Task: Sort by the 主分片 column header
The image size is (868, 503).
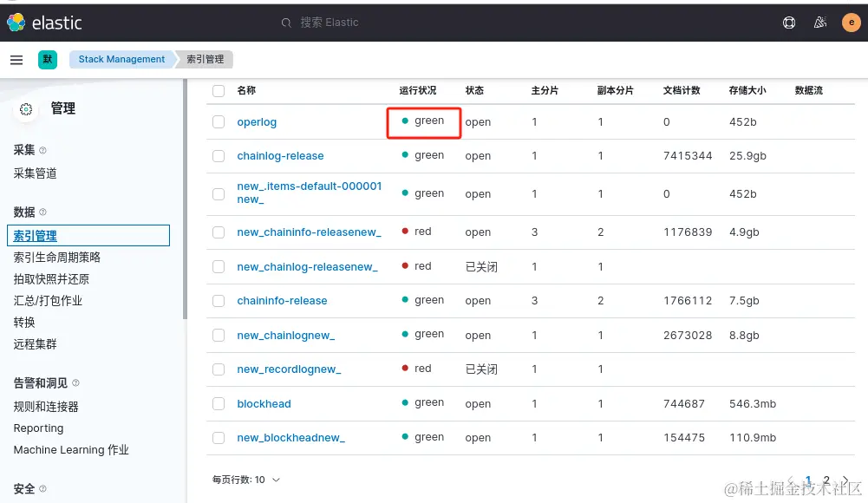Action: (545, 91)
